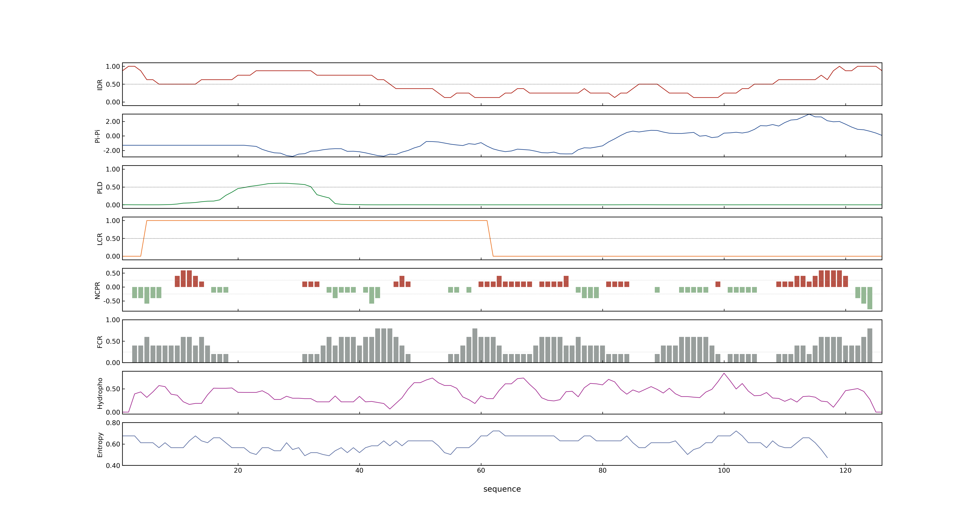Image resolution: width=980 pixels, height=523 pixels.
Task: Click x-axis tick label 120
Action: coord(845,470)
